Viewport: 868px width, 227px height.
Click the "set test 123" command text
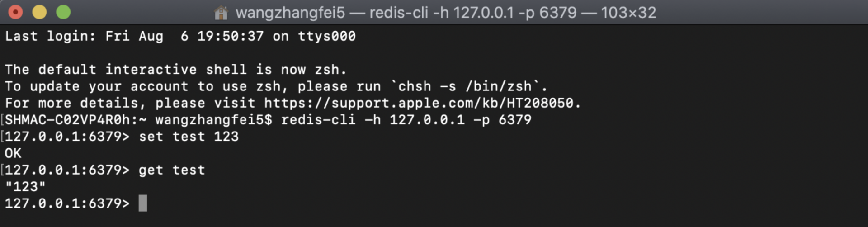coord(189,137)
